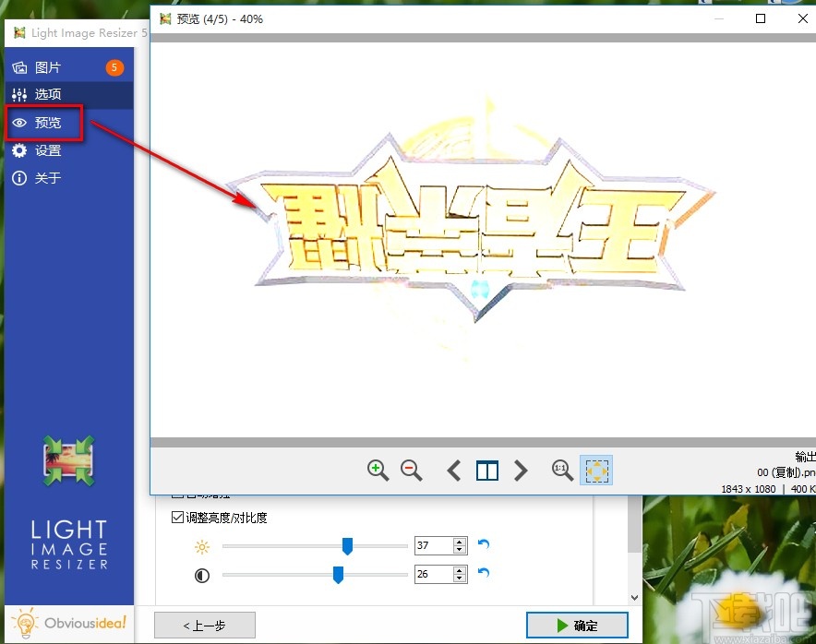Increase contrast with the spinner up arrow
This screenshot has width=816, height=644.
(460, 570)
